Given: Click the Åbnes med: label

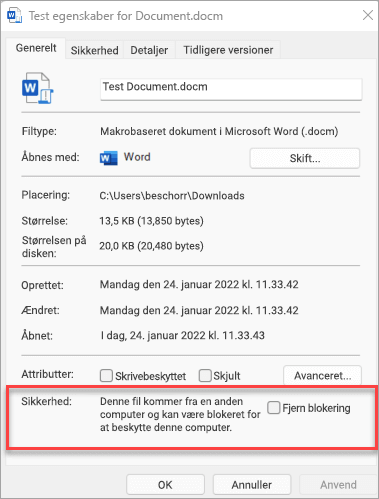Looking at the screenshot, I should coord(51,157).
